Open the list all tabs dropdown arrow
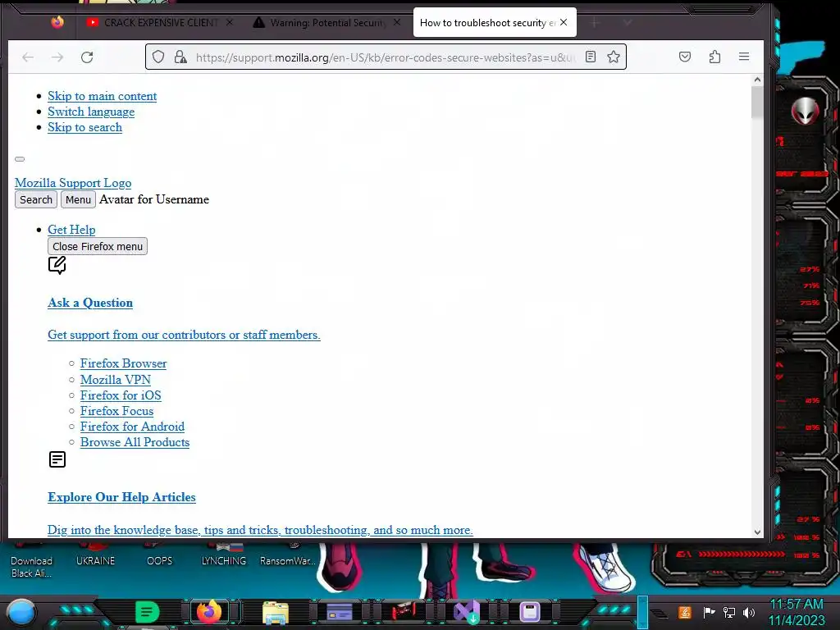 pyautogui.click(x=628, y=22)
